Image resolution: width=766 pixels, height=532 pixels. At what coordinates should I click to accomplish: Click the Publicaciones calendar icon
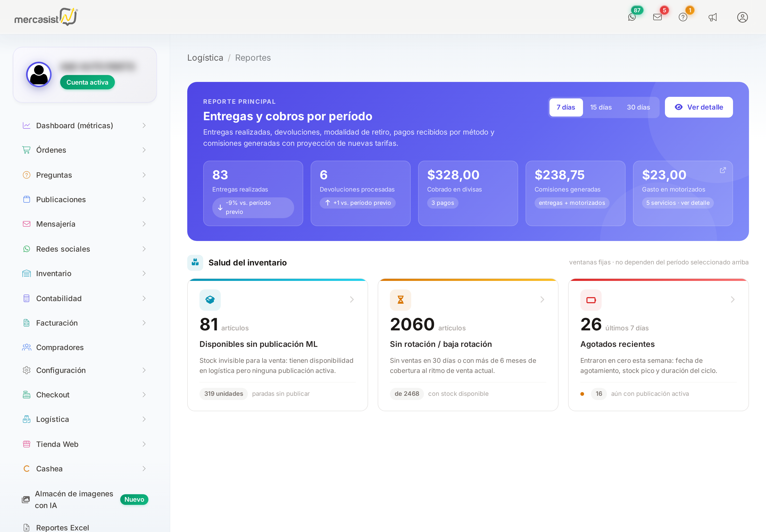pyautogui.click(x=26, y=199)
